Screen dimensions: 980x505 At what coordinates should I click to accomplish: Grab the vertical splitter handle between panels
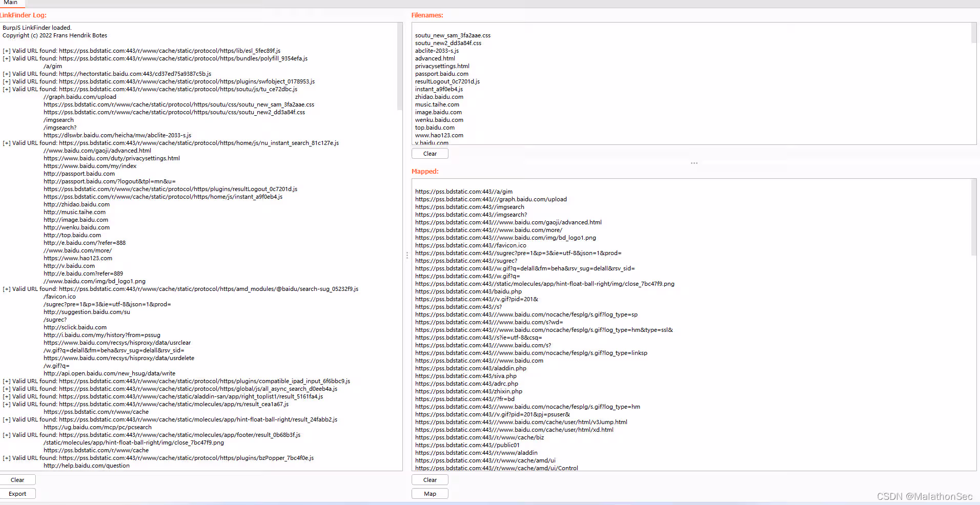click(407, 255)
